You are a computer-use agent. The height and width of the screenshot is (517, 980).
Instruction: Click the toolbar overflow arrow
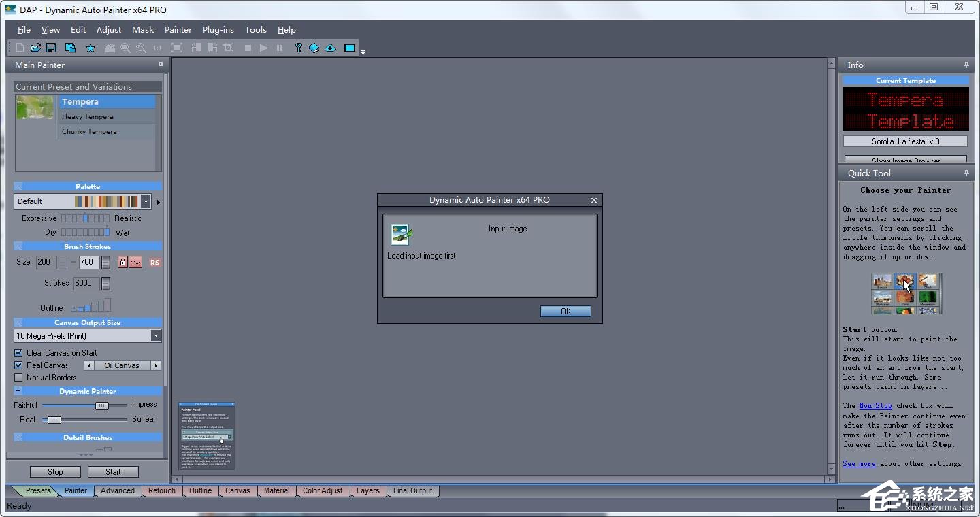pos(363,52)
